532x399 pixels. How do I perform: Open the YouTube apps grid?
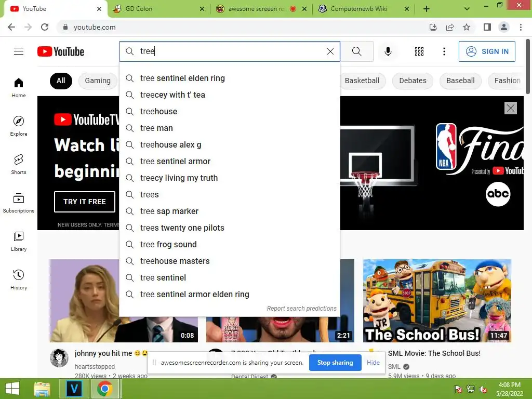tap(419, 51)
